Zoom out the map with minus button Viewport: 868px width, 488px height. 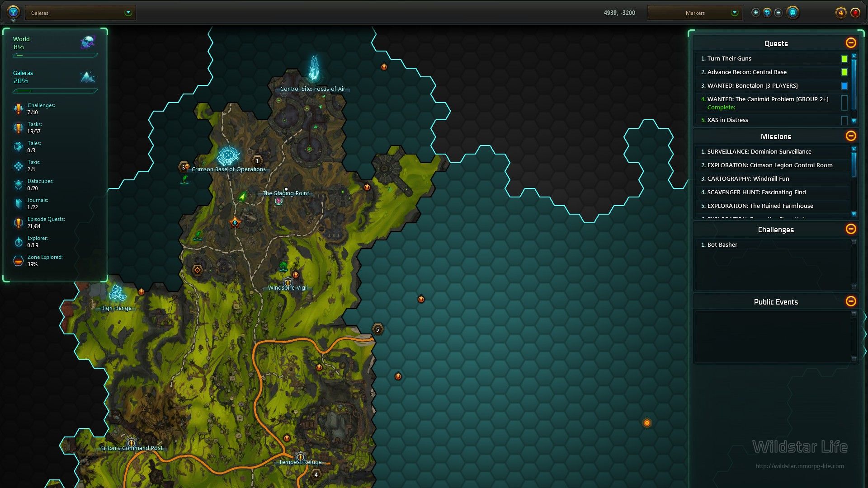(x=778, y=13)
